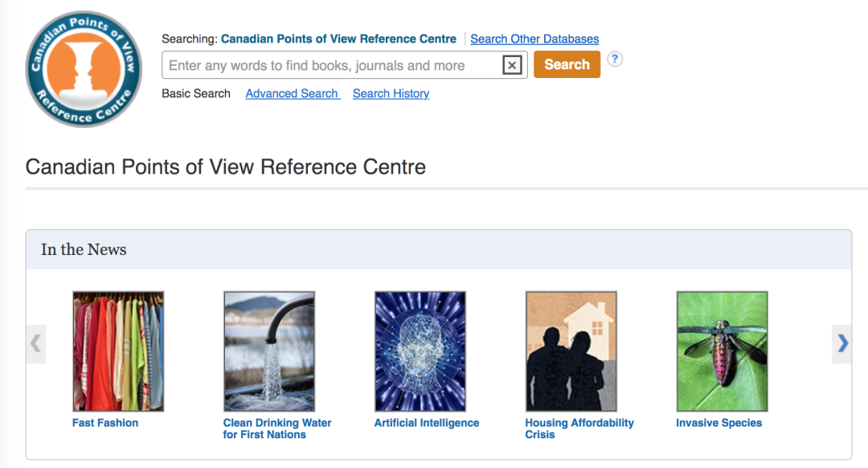The width and height of the screenshot is (868, 468).
Task: Open the water faucet thumbnail image
Action: click(269, 351)
